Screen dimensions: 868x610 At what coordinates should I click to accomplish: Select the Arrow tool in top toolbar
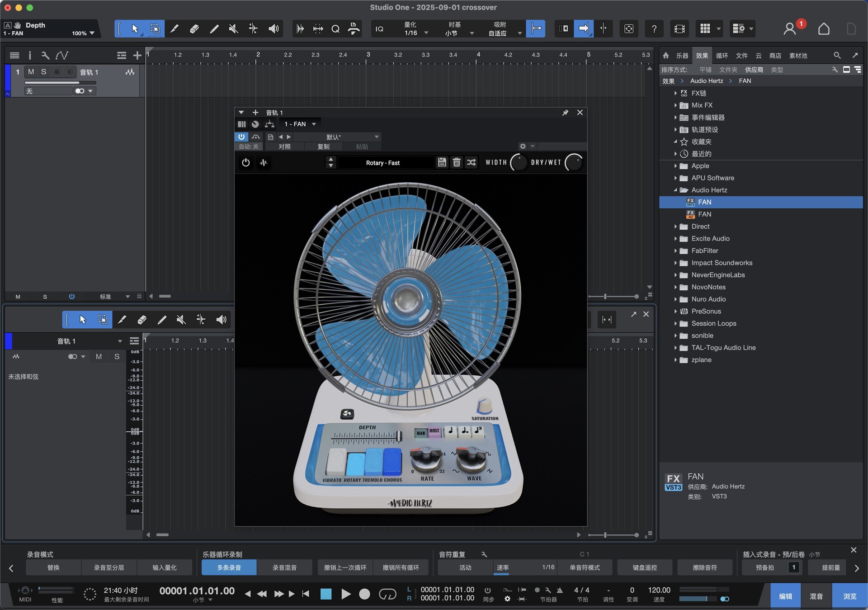click(135, 29)
